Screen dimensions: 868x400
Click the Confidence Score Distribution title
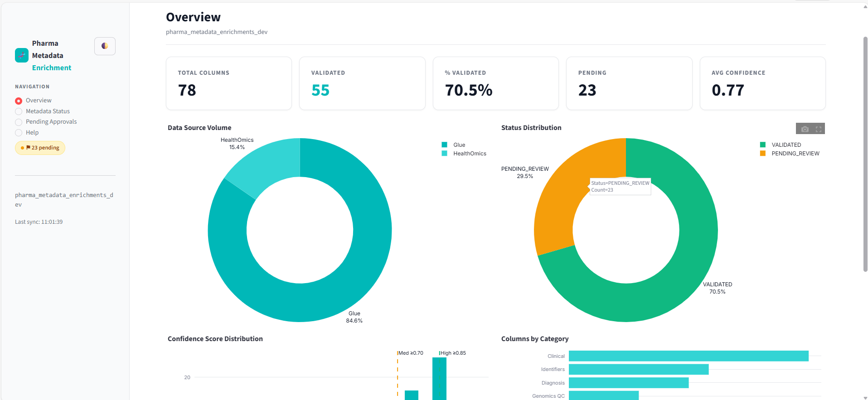pos(215,339)
